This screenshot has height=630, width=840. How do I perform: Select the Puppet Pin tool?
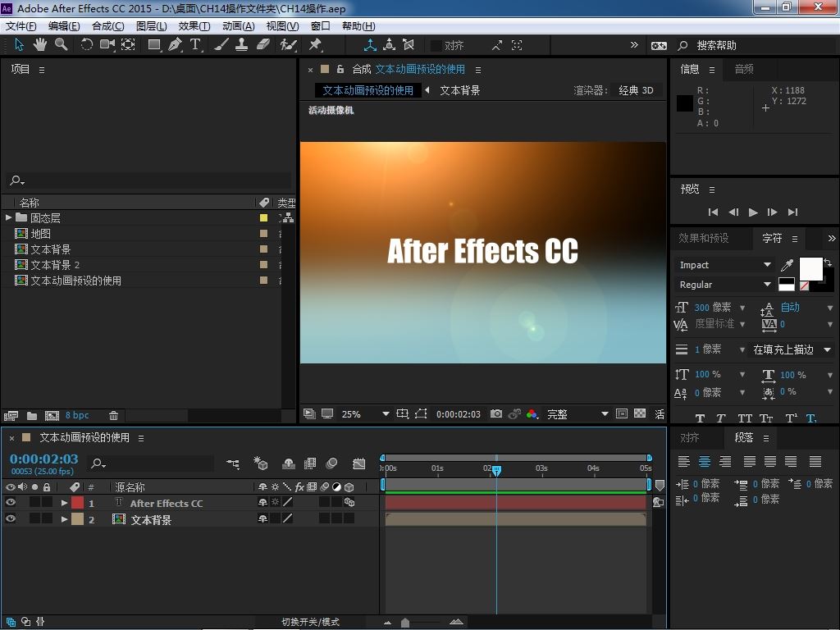pos(315,45)
